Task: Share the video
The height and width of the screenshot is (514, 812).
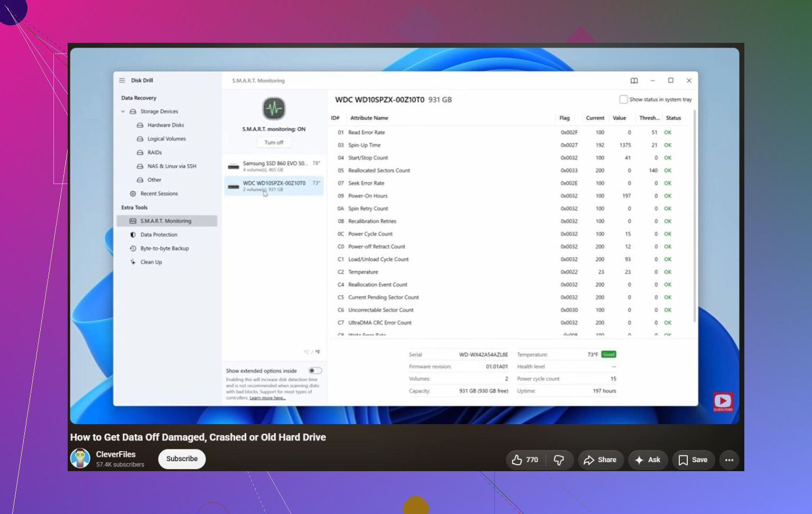Action: [600, 460]
